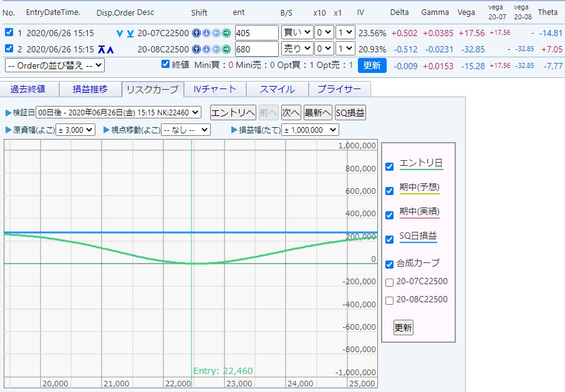Toggle 合成カーブ checkbox
565x392 pixels.
[389, 264]
